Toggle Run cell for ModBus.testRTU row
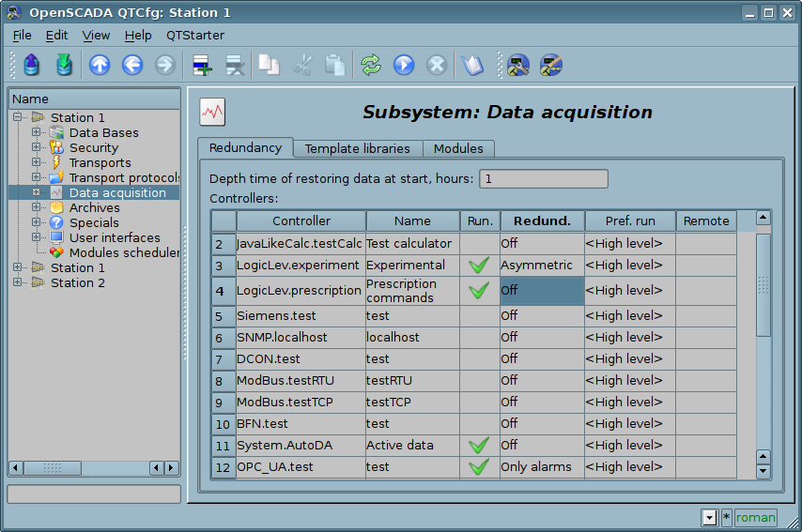802x532 pixels. pos(480,380)
